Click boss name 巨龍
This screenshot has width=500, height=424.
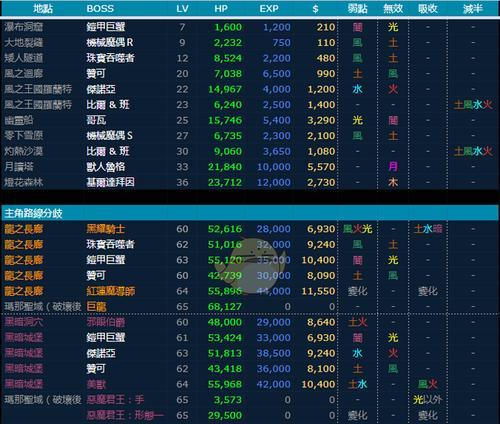(96, 307)
